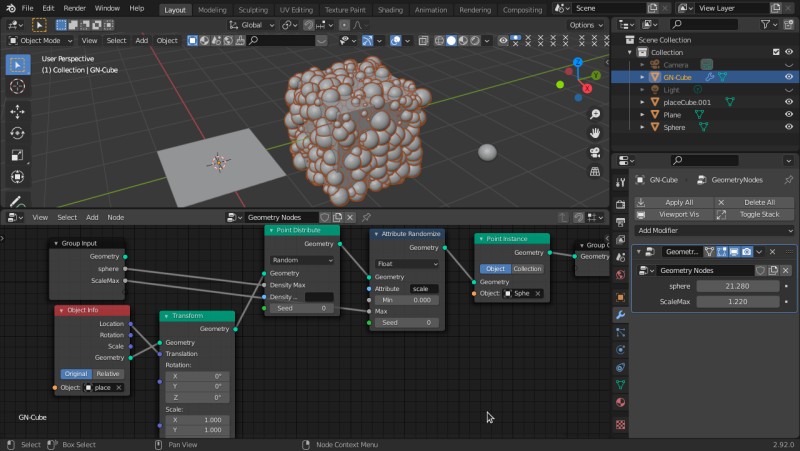Open Modifier properties wrench tab
The height and width of the screenshot is (451, 800).
[x=620, y=315]
